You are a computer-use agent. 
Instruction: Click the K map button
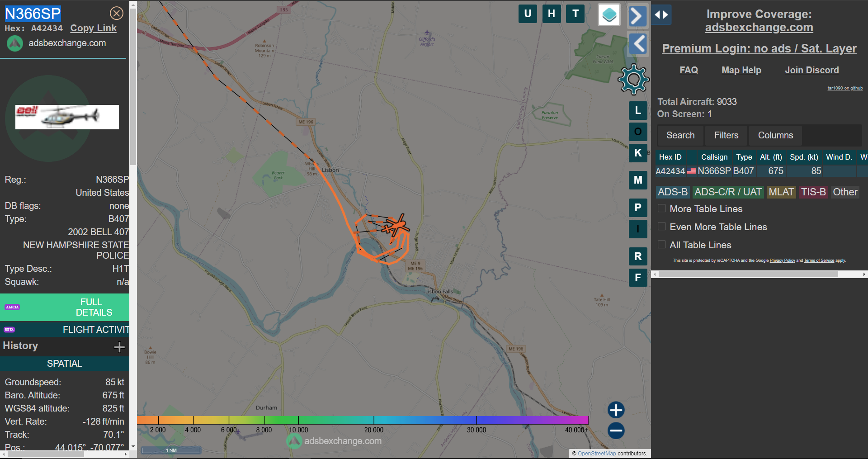tap(638, 153)
